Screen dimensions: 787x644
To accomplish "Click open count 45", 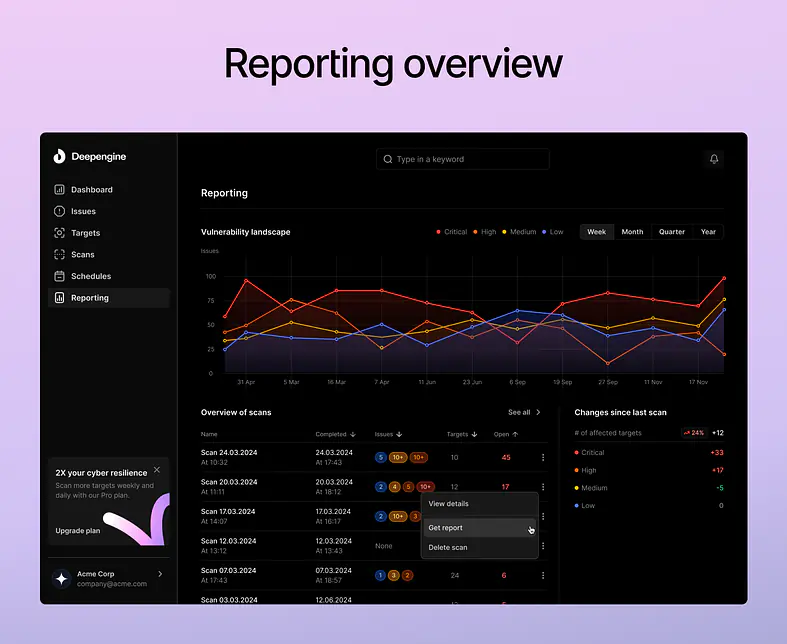I will click(506, 457).
